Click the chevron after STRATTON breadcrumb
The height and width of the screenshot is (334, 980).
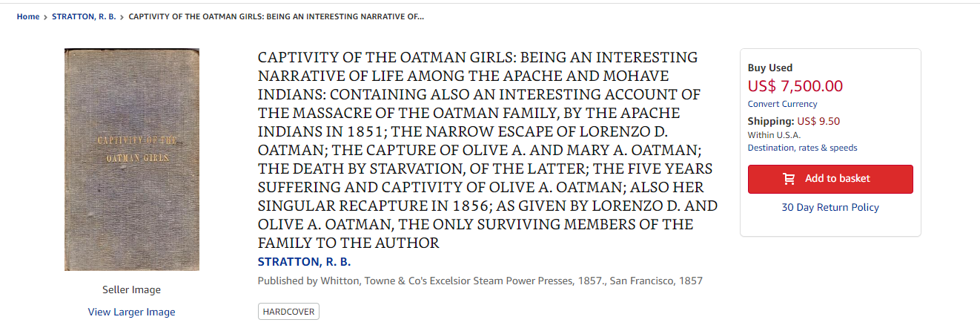(122, 17)
